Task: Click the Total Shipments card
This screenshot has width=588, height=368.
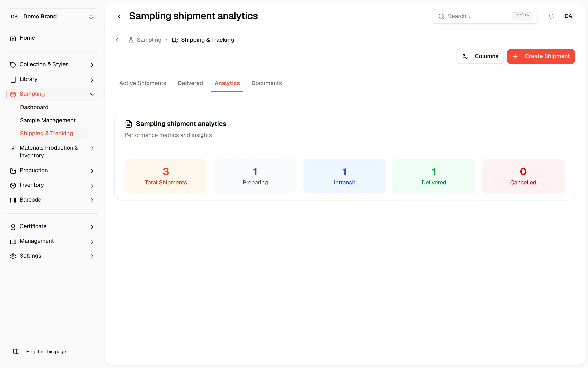Action: tap(166, 176)
